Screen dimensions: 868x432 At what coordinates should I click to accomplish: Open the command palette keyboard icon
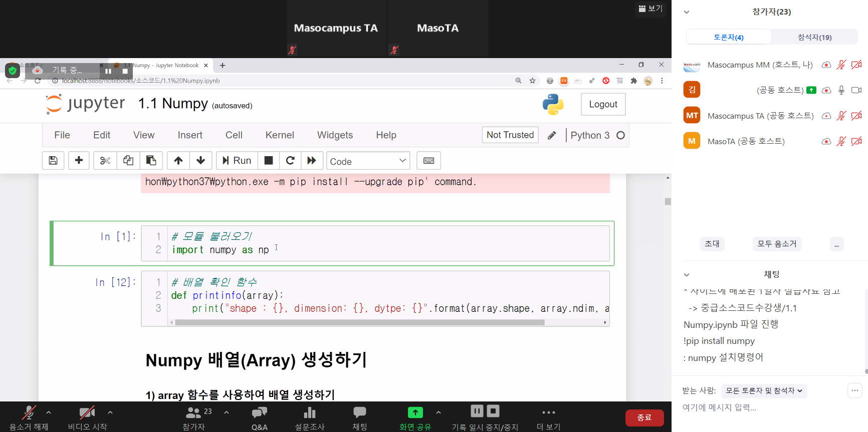click(x=428, y=161)
